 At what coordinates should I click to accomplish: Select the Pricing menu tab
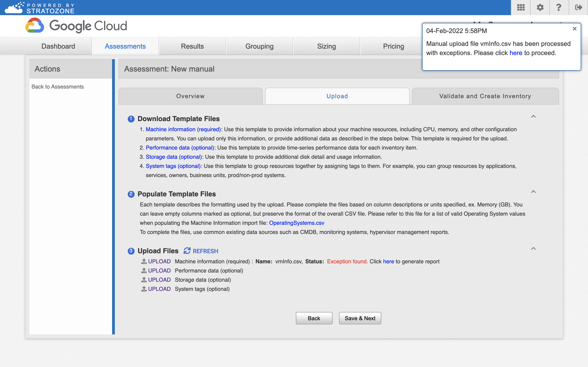click(x=393, y=46)
